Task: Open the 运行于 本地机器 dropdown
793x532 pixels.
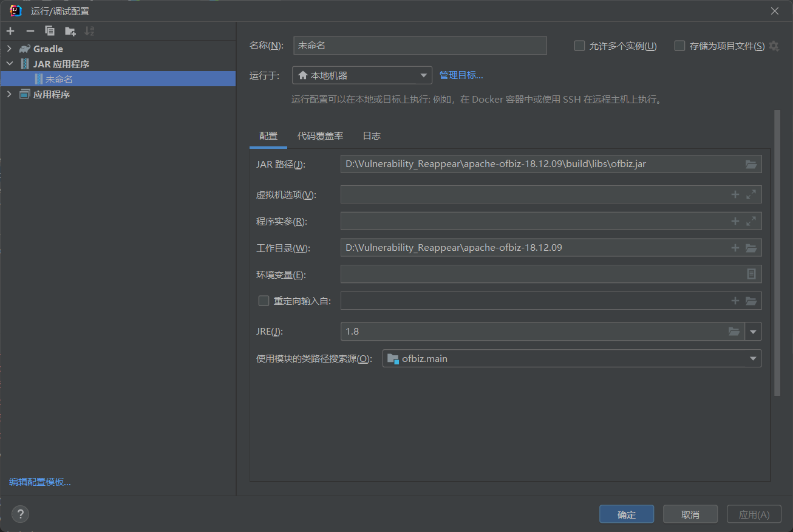Action: click(x=362, y=75)
